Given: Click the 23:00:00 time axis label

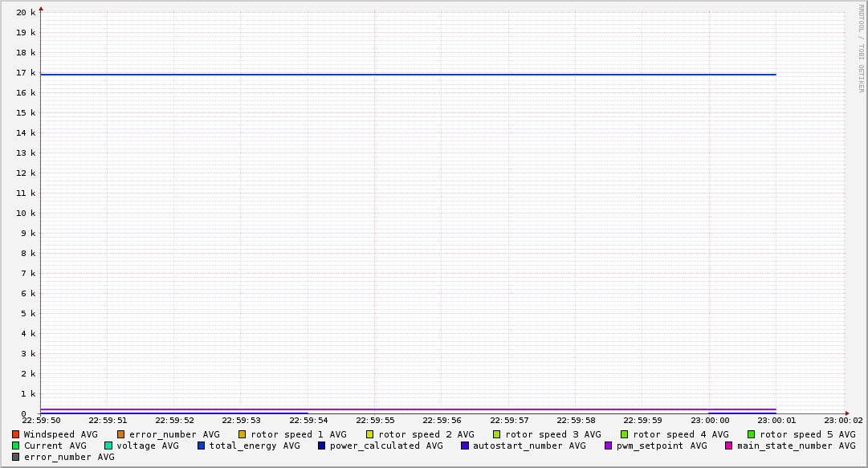Looking at the screenshot, I should [710, 420].
